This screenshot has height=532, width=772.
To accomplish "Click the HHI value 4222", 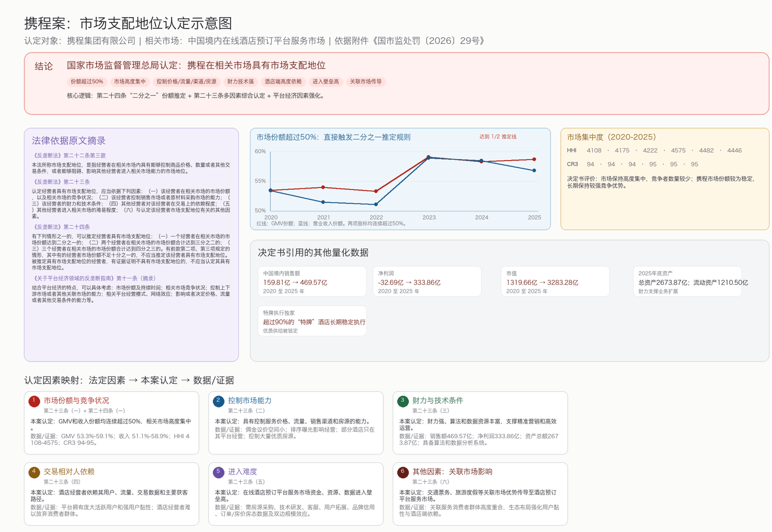I will [650, 151].
